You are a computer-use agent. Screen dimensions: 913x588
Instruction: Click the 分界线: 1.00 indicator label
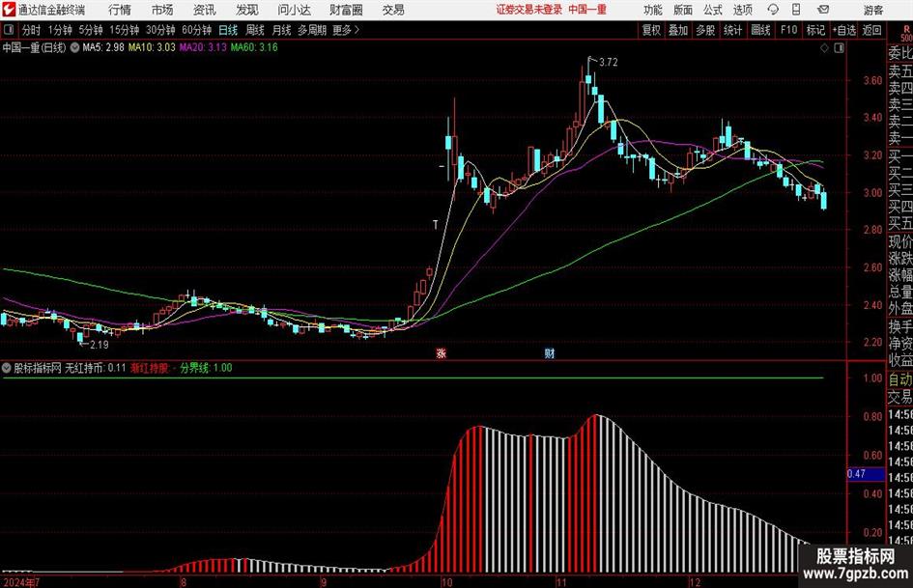click(206, 368)
